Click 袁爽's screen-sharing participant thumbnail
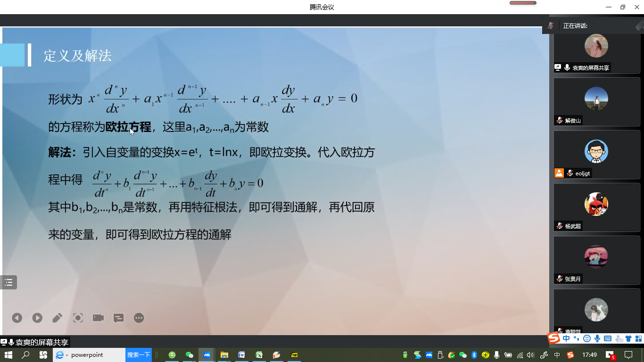 (x=596, y=51)
